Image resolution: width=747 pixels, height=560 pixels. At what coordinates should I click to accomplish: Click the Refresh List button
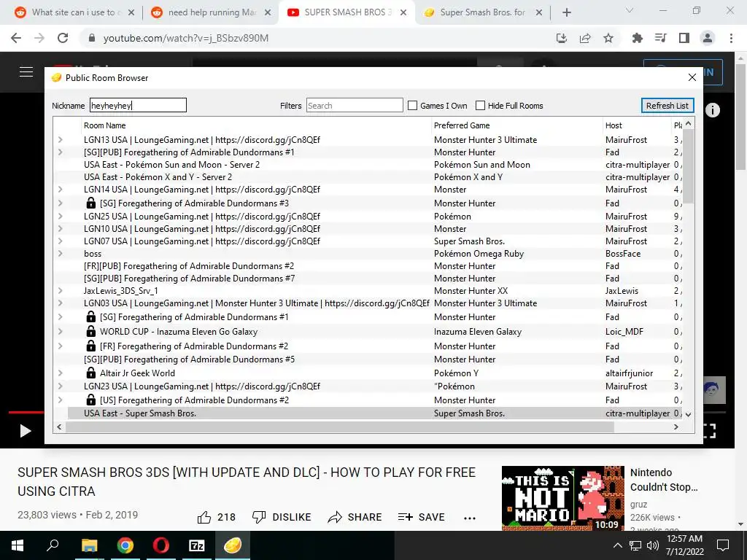pos(667,105)
